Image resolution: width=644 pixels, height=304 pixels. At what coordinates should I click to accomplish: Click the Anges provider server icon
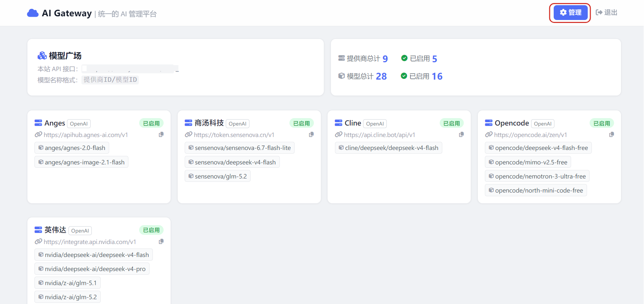(38, 123)
